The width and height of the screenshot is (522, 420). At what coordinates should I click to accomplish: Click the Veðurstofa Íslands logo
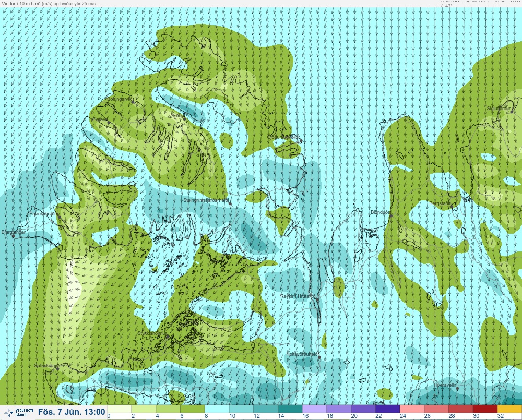[x=19, y=412]
